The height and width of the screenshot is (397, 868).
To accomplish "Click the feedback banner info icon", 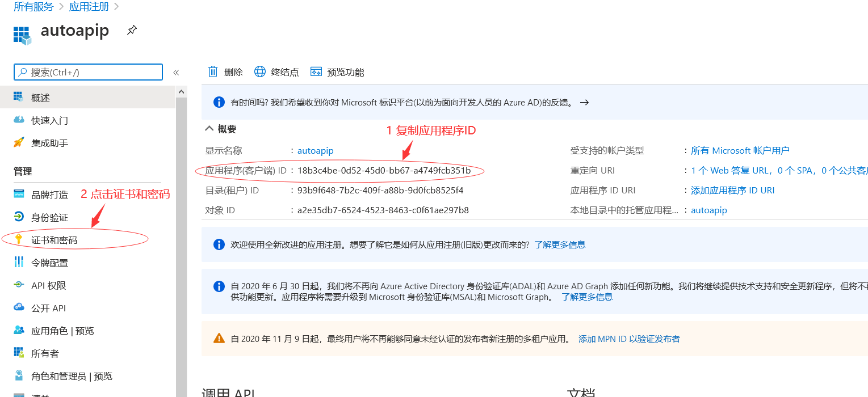I will (x=219, y=102).
